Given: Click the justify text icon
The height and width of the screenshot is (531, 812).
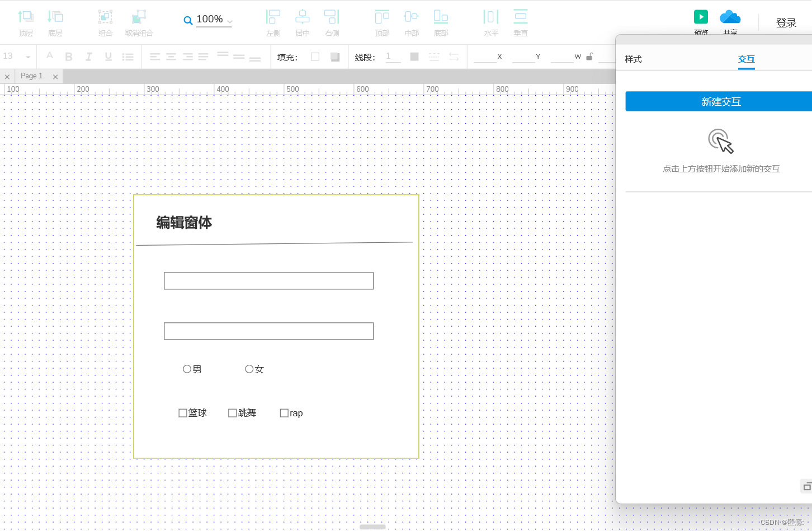Looking at the screenshot, I should click(204, 57).
